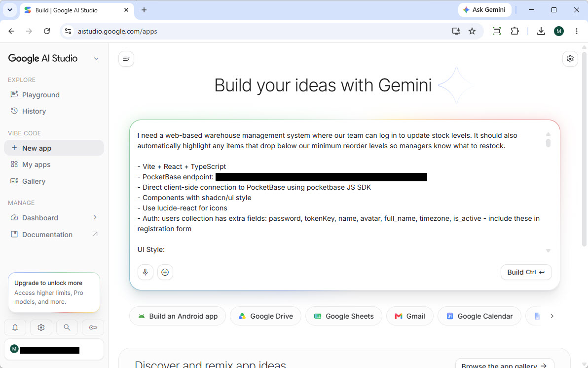This screenshot has width=588, height=368.
Task: Open Chrome profile avatar M
Action: (559, 31)
